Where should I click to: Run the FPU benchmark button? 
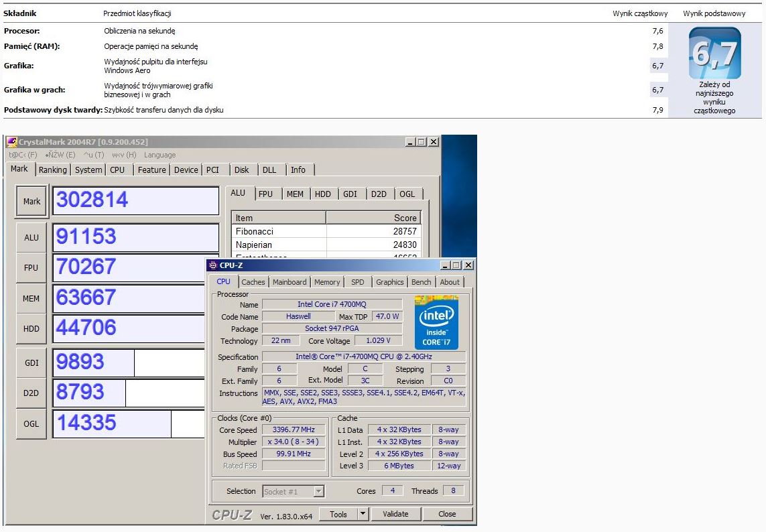31,268
